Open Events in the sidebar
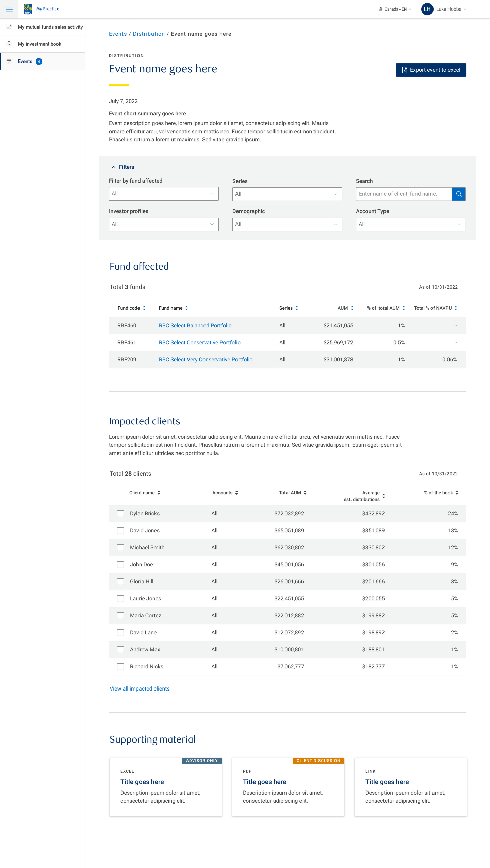The image size is (490, 868). tap(43, 61)
